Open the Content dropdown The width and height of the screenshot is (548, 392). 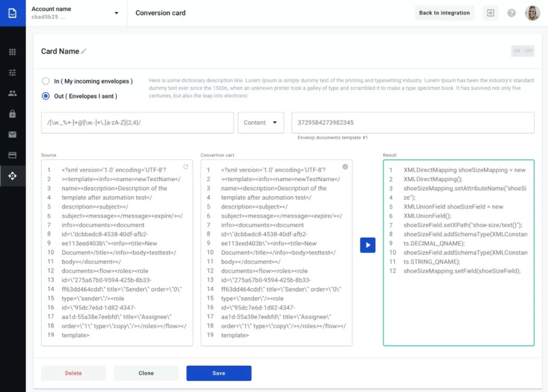(261, 123)
